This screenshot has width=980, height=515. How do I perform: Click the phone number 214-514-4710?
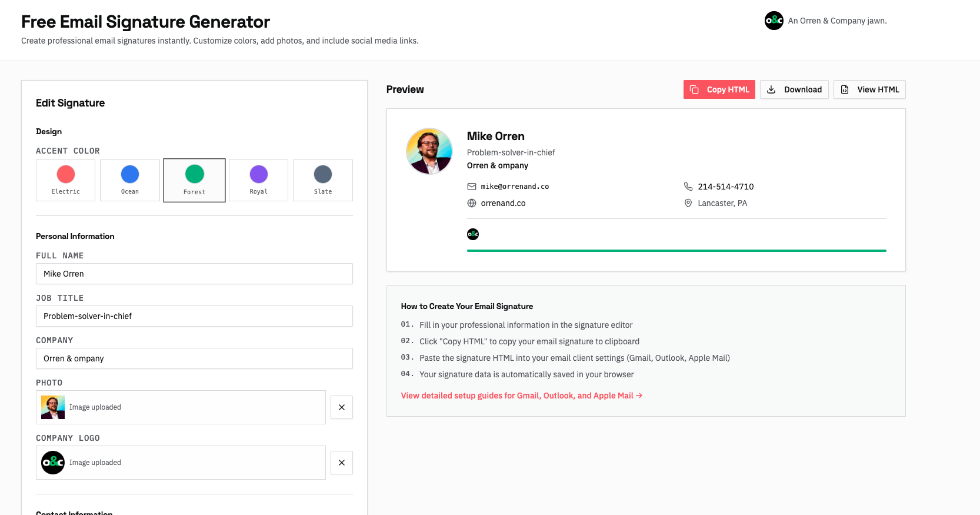click(x=726, y=187)
